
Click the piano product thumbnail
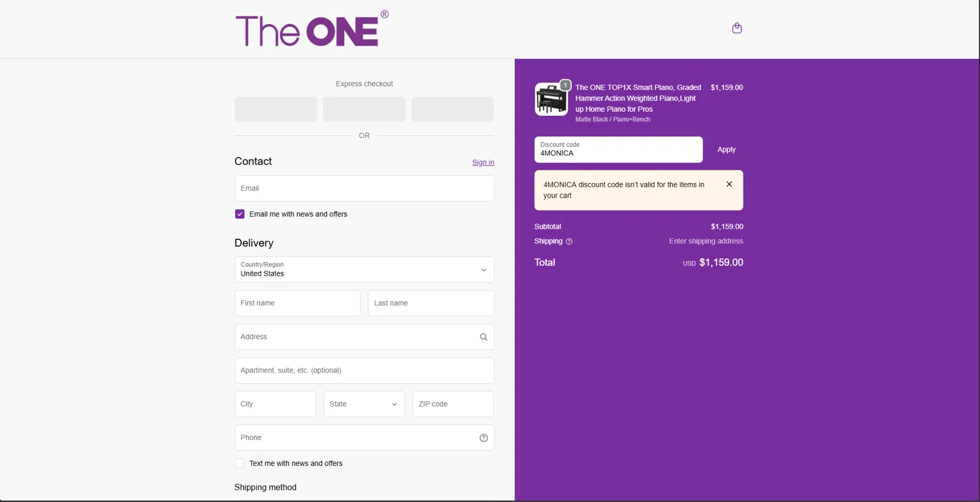551,99
